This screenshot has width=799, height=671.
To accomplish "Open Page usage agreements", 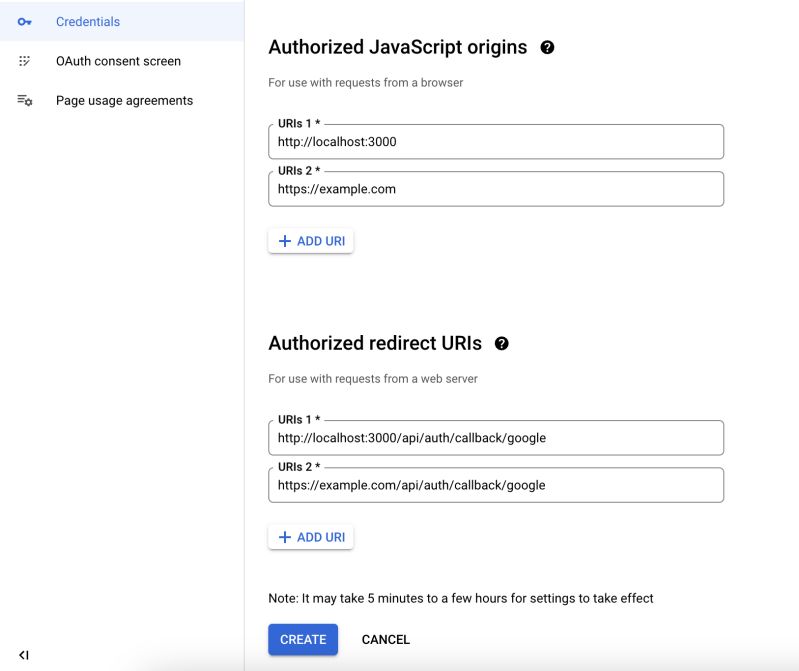I will point(124,100).
